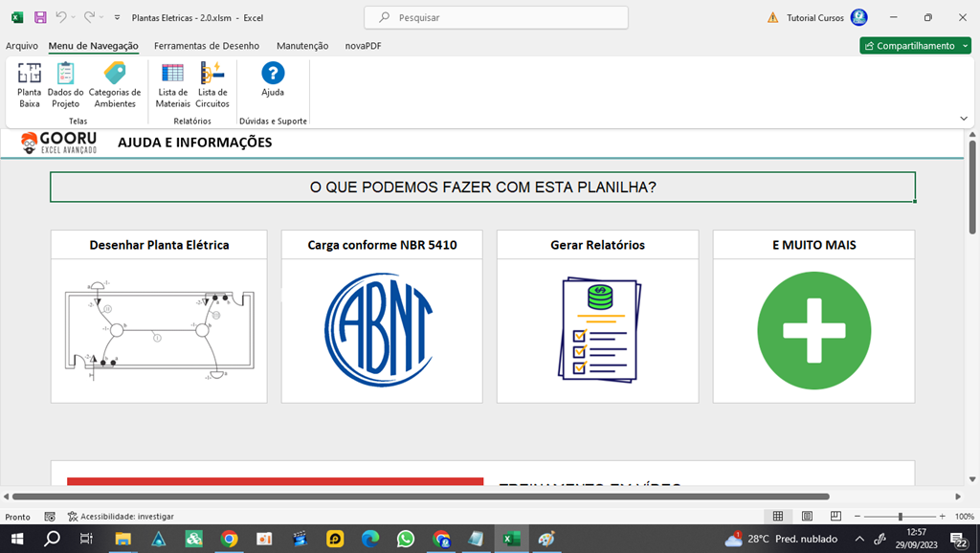Click the Gooru Excel Avançado logo

tap(58, 144)
